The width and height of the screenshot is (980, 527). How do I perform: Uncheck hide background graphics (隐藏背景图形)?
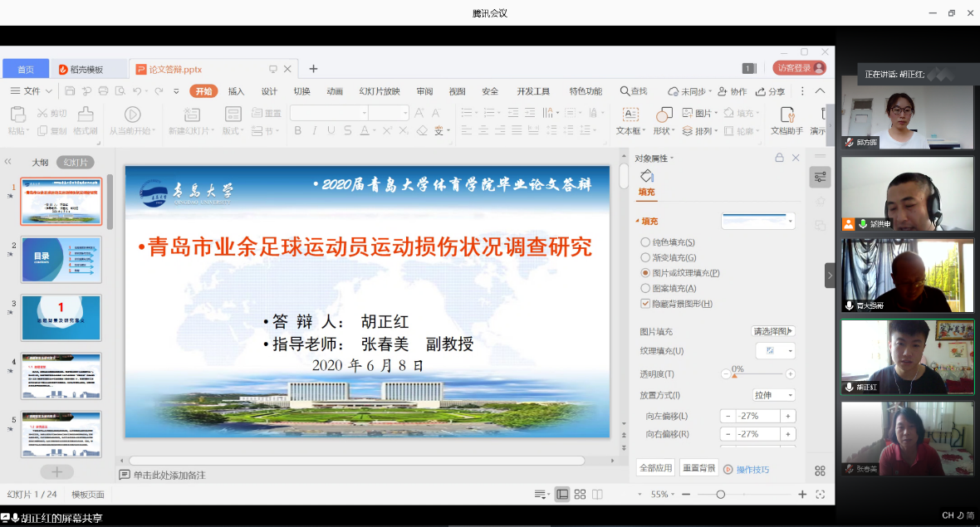click(x=645, y=304)
